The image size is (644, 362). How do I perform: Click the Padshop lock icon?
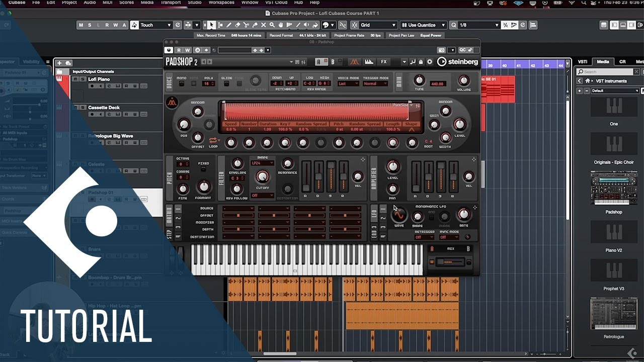(421, 62)
